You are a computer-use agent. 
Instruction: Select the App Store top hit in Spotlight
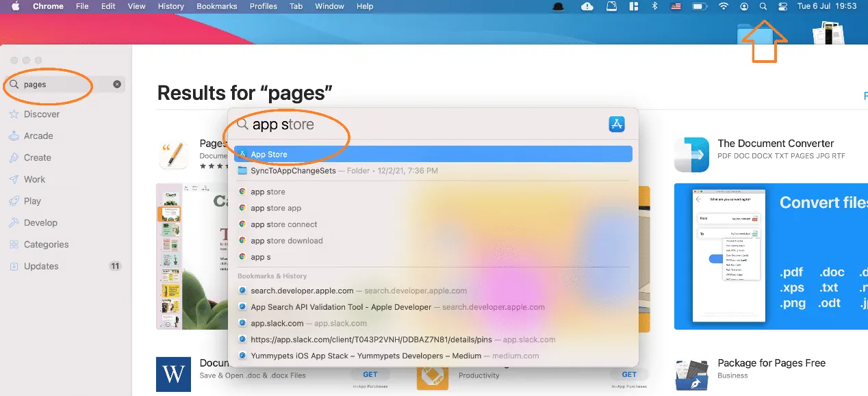pos(433,155)
